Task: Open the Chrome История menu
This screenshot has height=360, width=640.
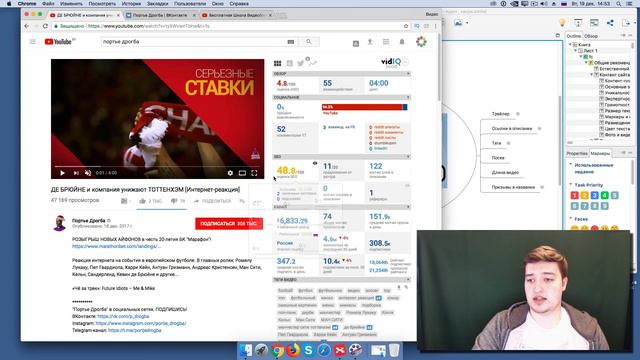Action: pyautogui.click(x=131, y=4)
